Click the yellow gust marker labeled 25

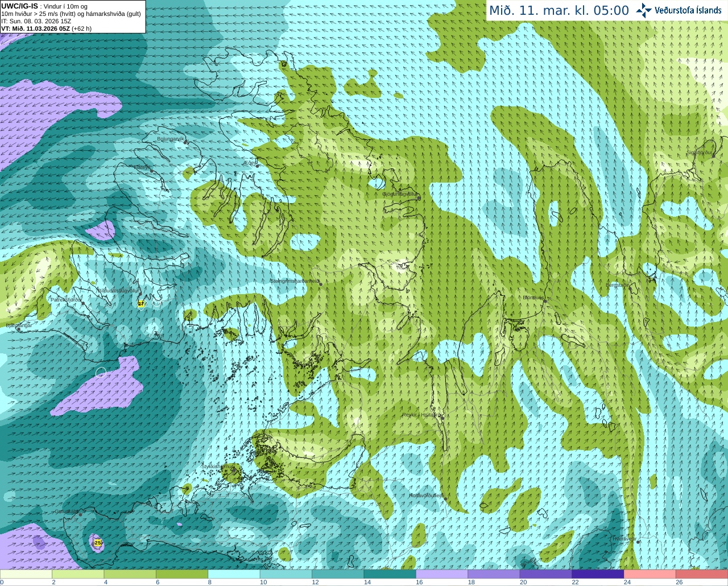[98, 543]
